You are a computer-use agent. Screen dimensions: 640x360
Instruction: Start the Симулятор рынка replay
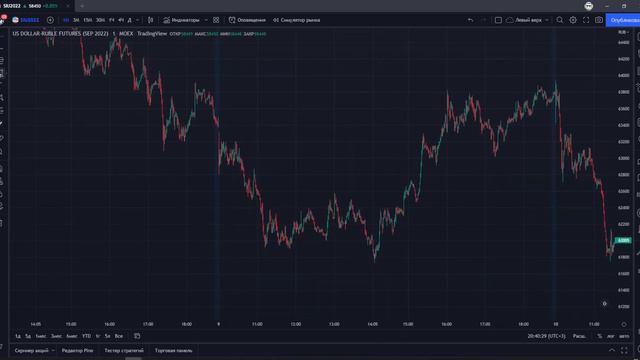[296, 20]
